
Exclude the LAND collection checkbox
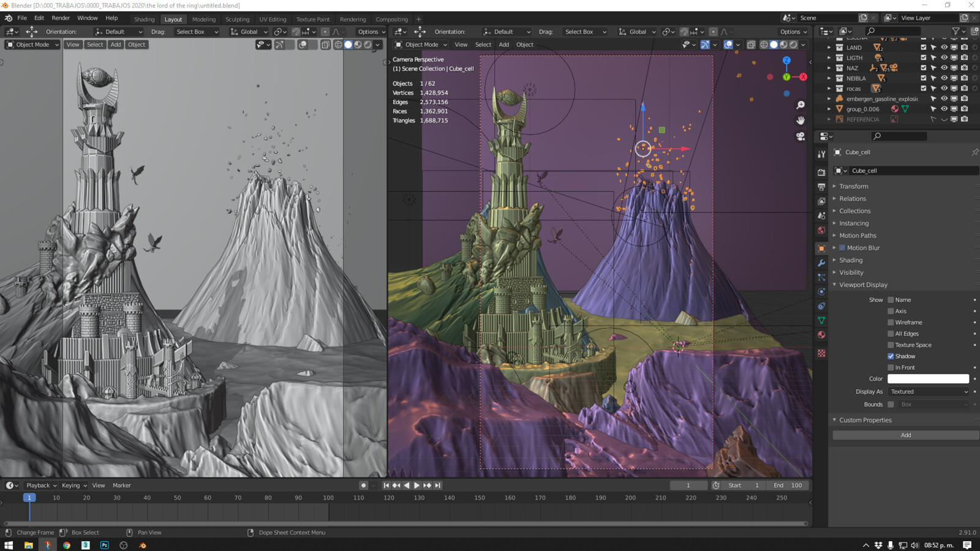(x=924, y=47)
